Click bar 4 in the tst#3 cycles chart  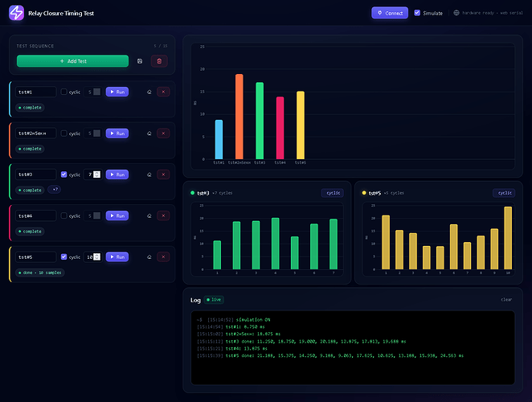coord(276,244)
